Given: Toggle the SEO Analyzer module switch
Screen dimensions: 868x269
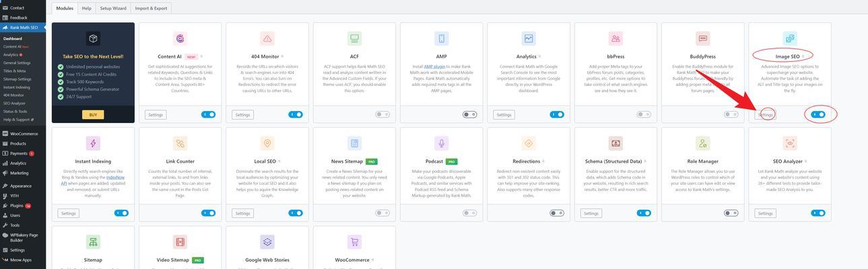Looking at the screenshot, I should pyautogui.click(x=818, y=213).
